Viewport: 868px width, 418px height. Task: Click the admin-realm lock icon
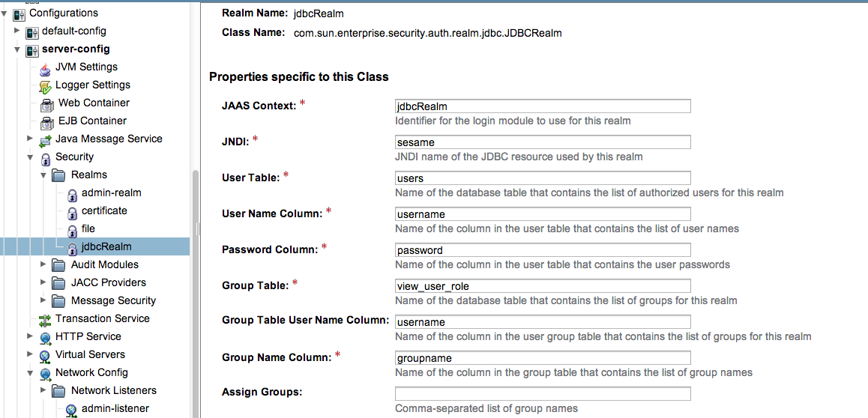pos(72,194)
